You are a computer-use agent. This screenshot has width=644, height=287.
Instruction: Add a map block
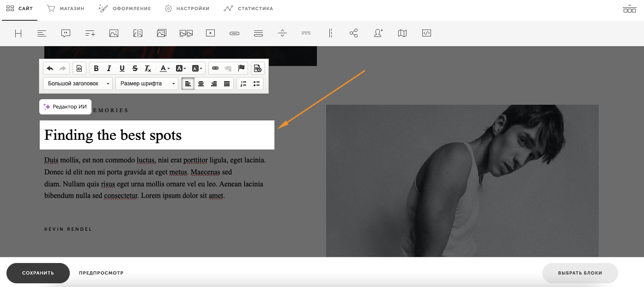tap(402, 33)
